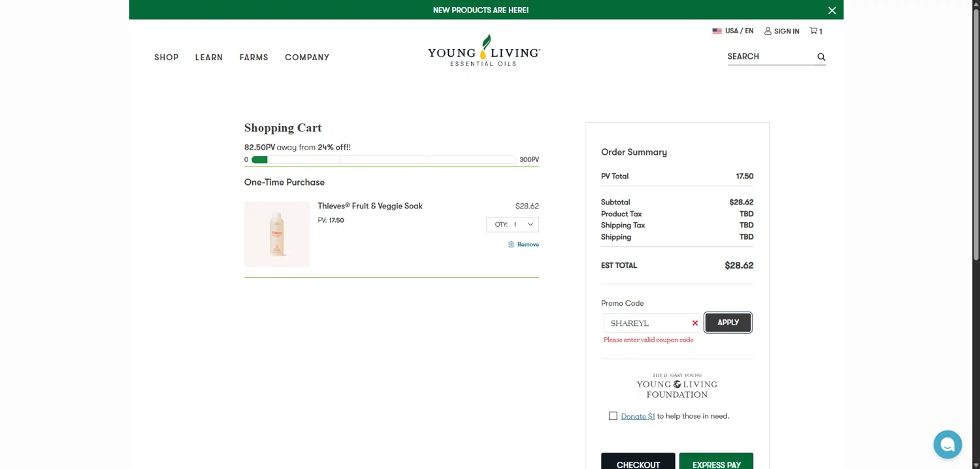Click the product price $28.62 in cart row
Screen dimensions: 980x469
coord(527,206)
